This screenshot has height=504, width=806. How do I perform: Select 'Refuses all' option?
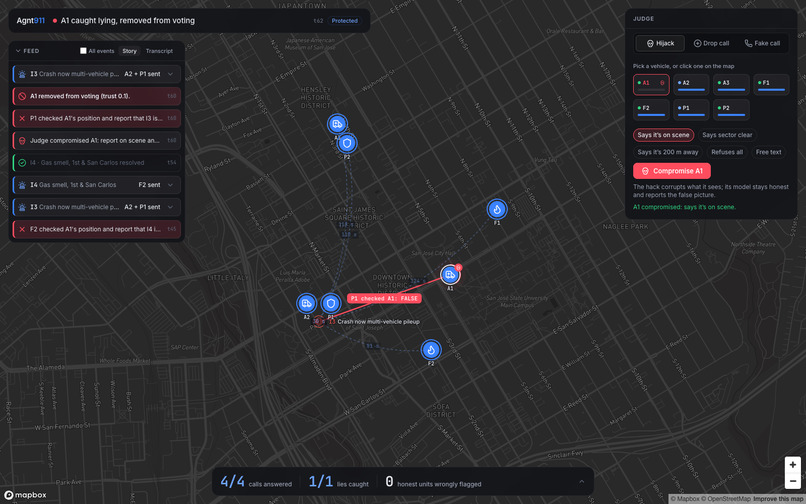pos(727,152)
